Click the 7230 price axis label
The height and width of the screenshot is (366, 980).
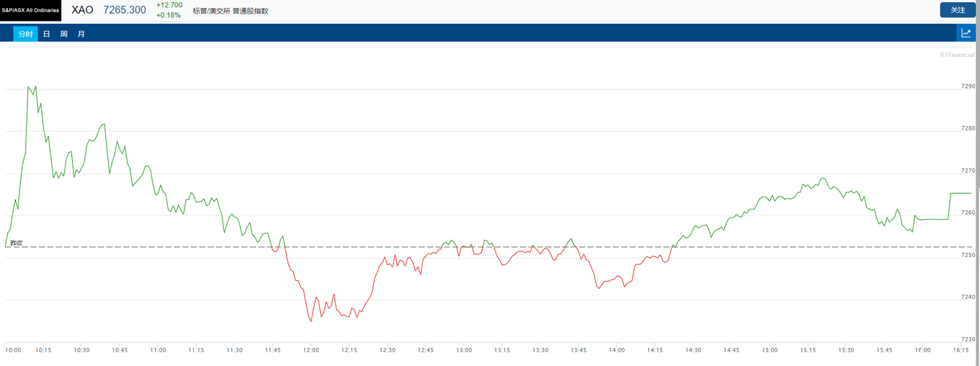pos(968,339)
